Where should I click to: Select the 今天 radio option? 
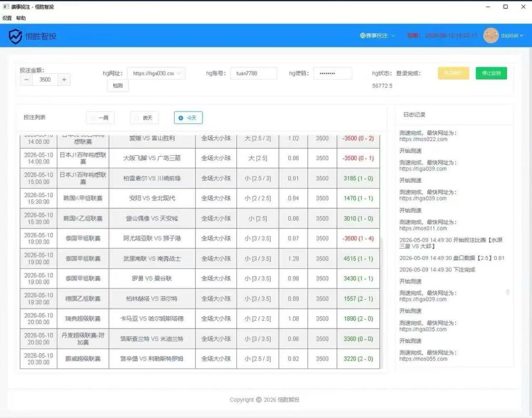pos(188,118)
